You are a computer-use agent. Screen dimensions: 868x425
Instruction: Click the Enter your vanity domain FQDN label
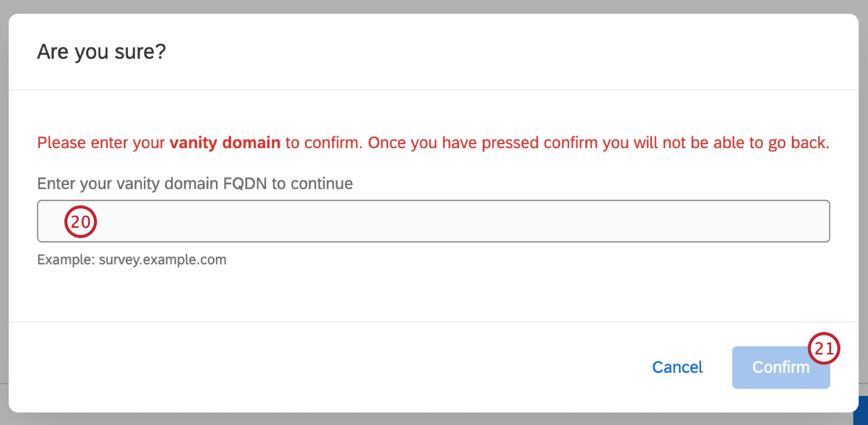tap(194, 183)
